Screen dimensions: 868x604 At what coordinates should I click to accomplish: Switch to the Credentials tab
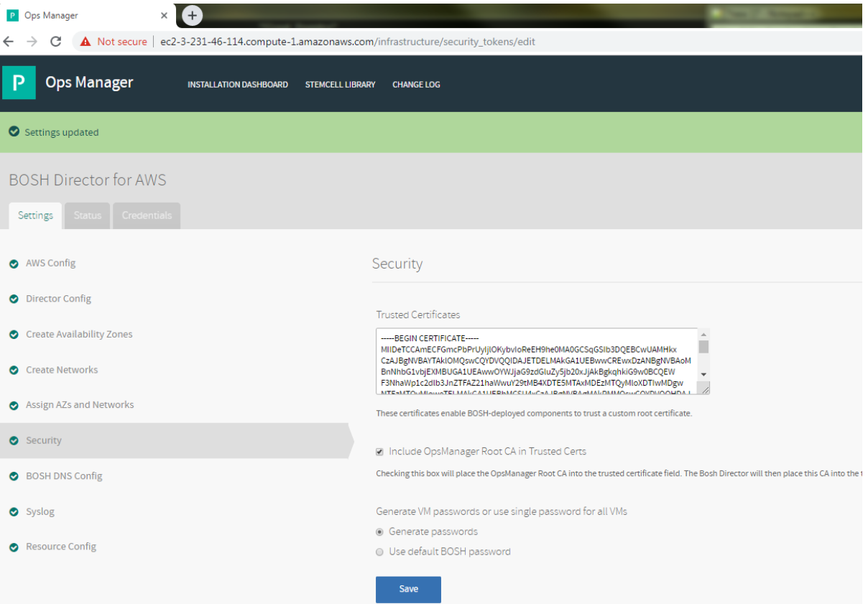(147, 215)
